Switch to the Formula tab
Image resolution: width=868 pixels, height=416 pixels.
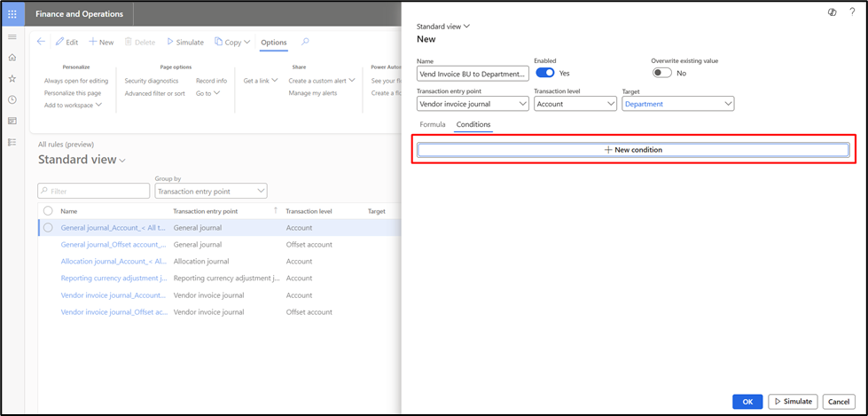click(x=433, y=125)
